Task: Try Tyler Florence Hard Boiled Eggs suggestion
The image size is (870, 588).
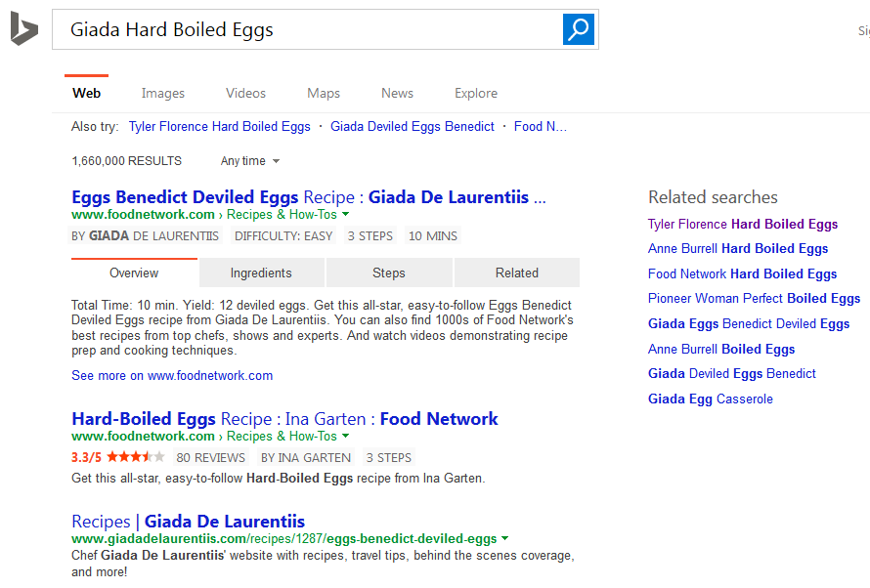Action: coord(219,127)
